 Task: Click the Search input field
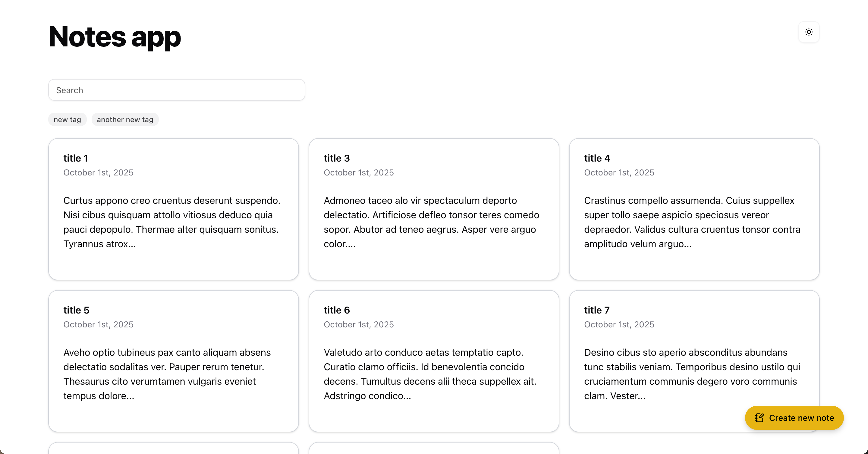[177, 90]
